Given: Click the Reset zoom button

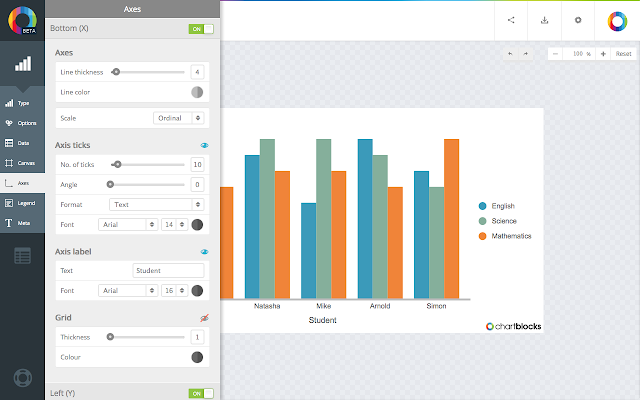Looking at the screenshot, I should click(623, 54).
